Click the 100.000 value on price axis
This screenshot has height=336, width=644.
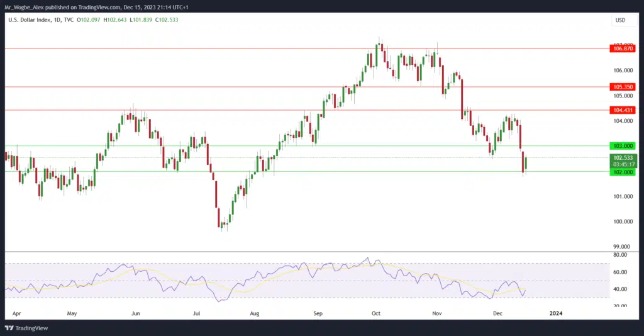622,221
